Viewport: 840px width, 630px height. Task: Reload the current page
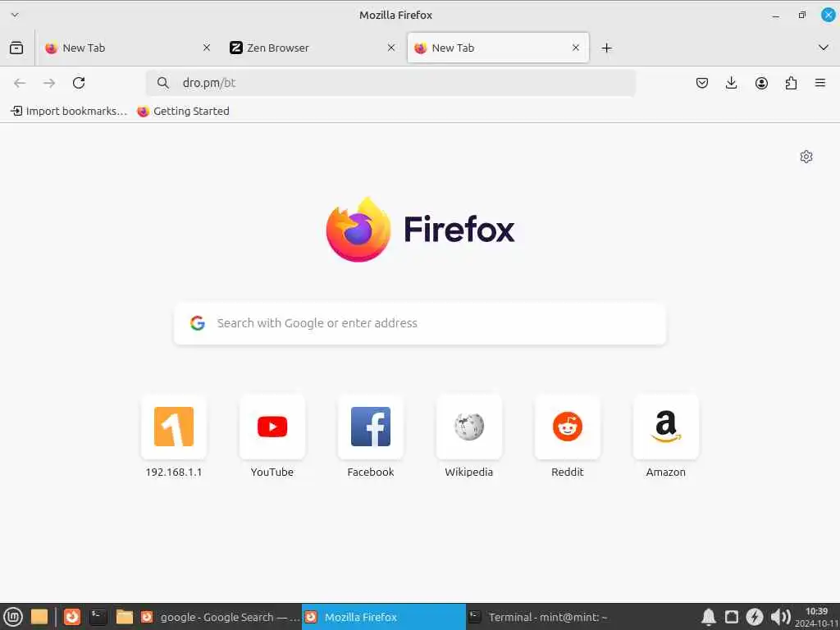[79, 83]
